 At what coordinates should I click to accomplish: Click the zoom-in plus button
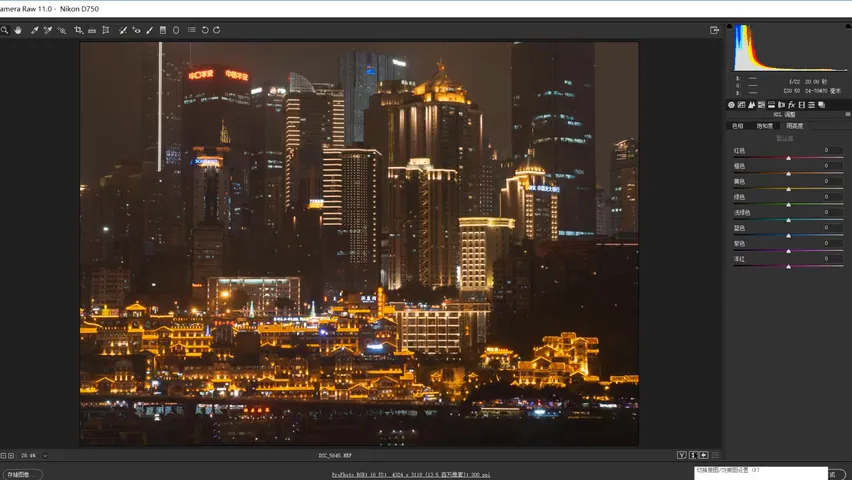[x=11, y=456]
